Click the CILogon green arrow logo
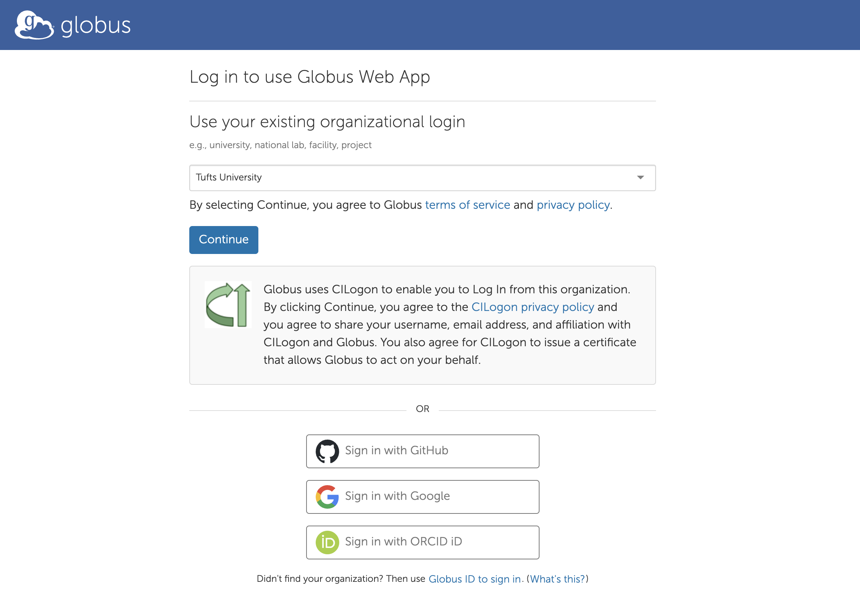 point(228,305)
